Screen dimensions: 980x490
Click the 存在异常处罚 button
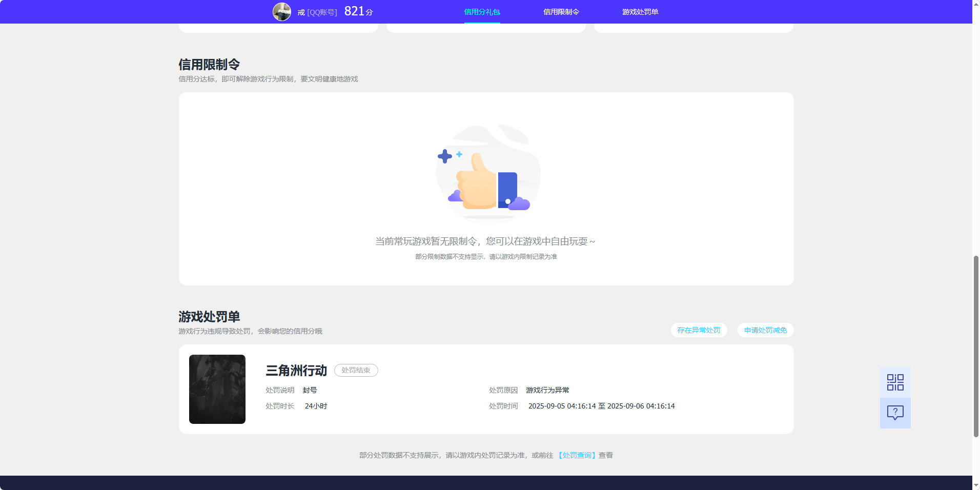click(699, 330)
